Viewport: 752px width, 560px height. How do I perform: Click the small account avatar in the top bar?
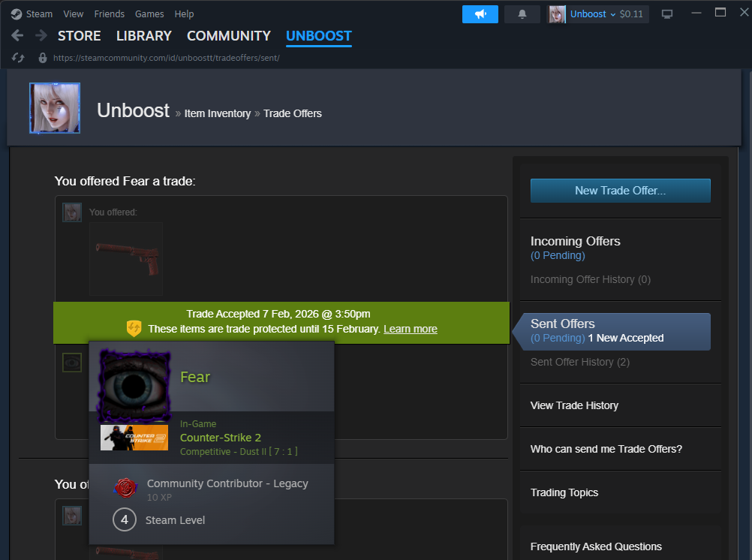pos(557,14)
